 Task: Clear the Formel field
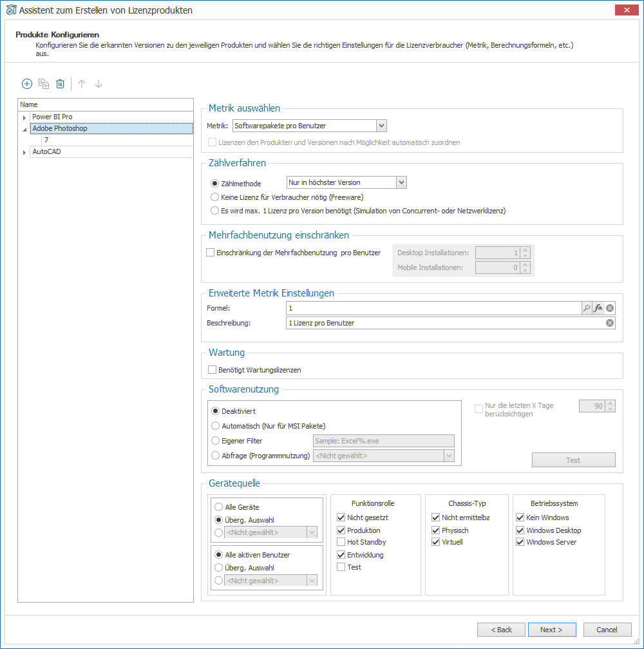[610, 308]
